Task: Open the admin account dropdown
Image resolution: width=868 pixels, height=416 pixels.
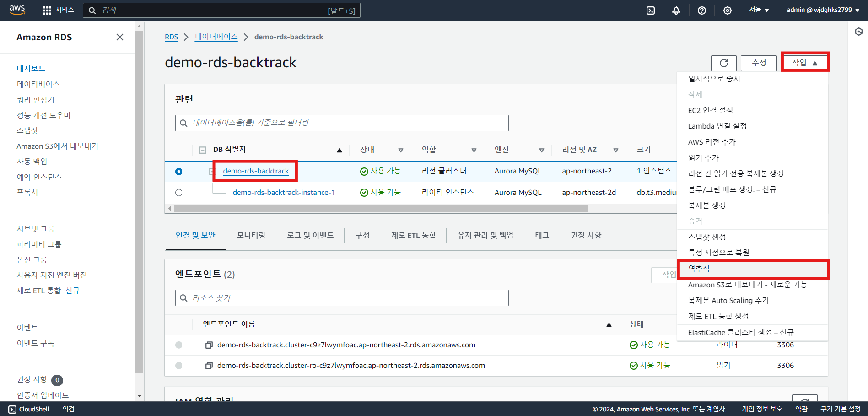Action: [823, 10]
